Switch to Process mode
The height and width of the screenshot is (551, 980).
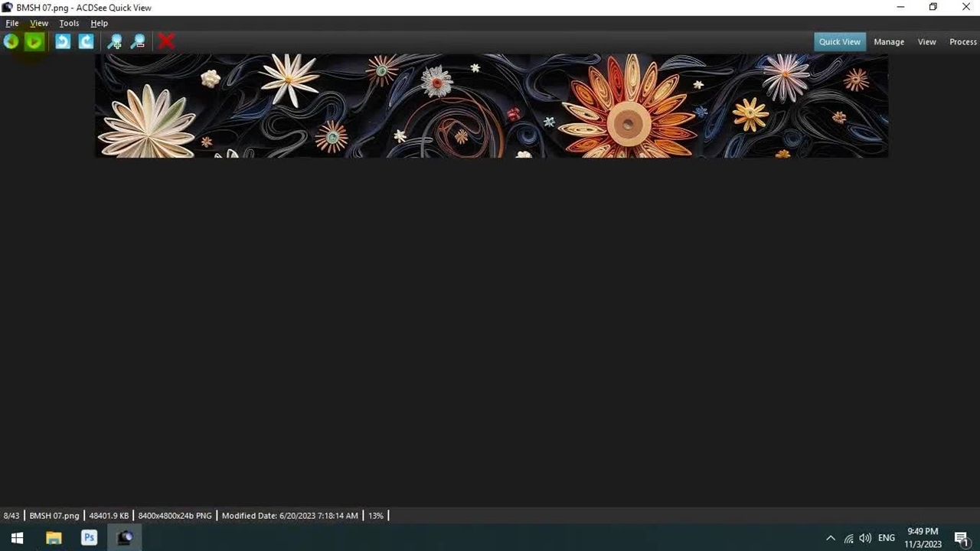962,42
